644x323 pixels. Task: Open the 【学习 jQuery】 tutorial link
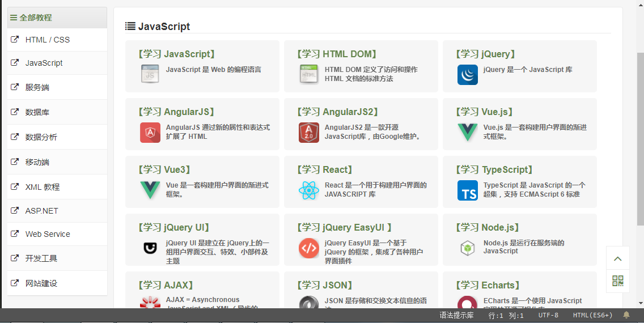click(x=485, y=54)
